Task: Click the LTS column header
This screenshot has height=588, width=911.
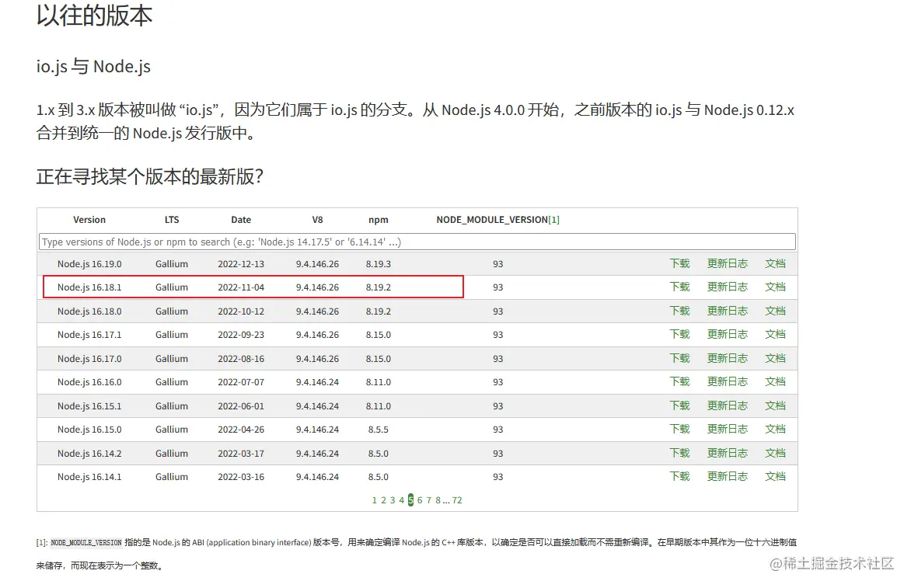Action: pyautogui.click(x=172, y=220)
